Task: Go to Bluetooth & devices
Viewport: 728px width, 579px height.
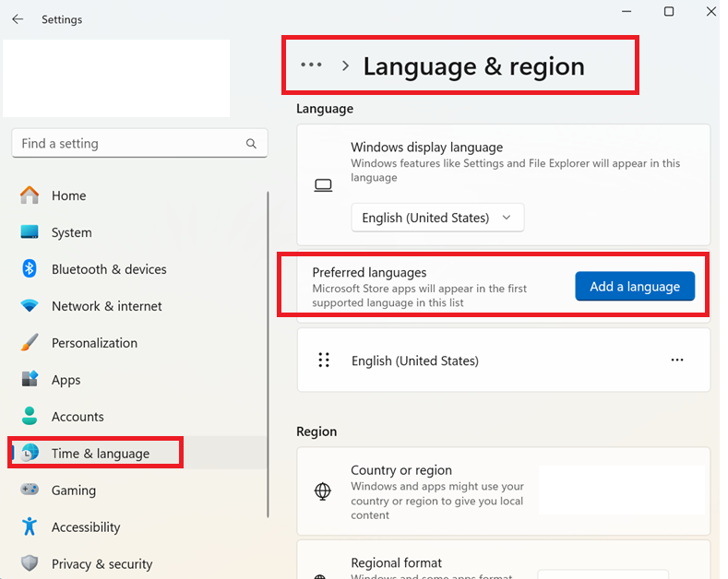Action: (x=109, y=269)
